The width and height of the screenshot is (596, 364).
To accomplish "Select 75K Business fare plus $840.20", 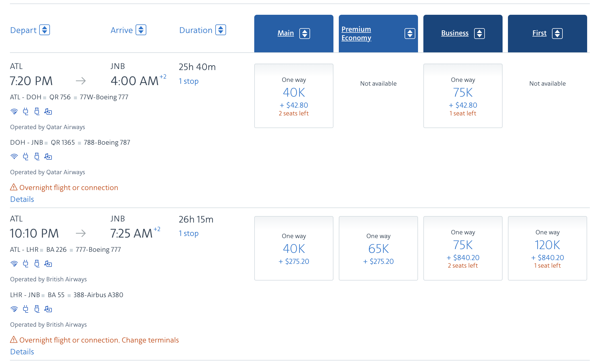I will coord(463,248).
